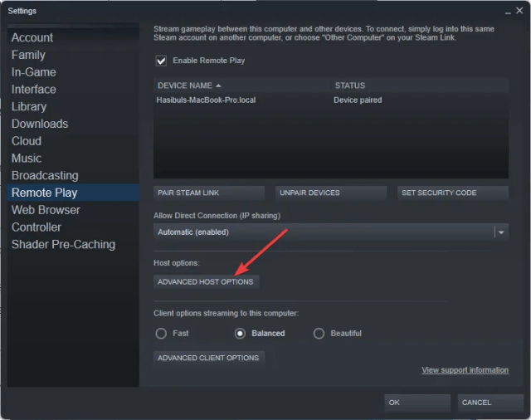The image size is (531, 420).
Task: Select the Beautiful streaming option
Action: 319,334
